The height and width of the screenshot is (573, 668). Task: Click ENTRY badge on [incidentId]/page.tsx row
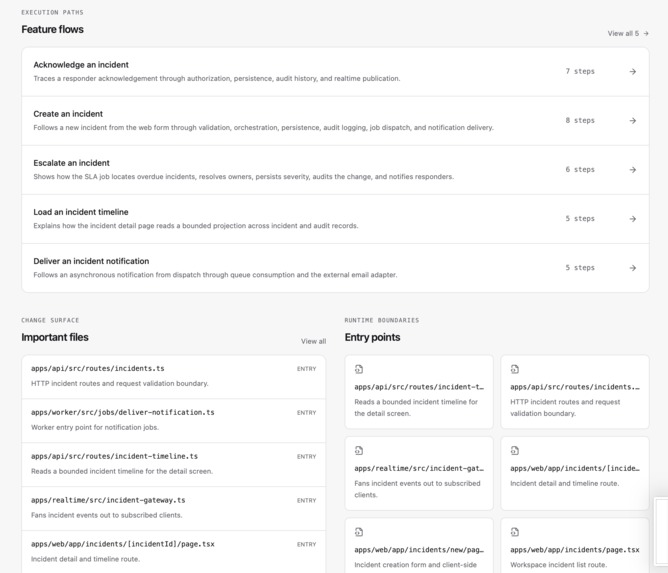pos(307,544)
